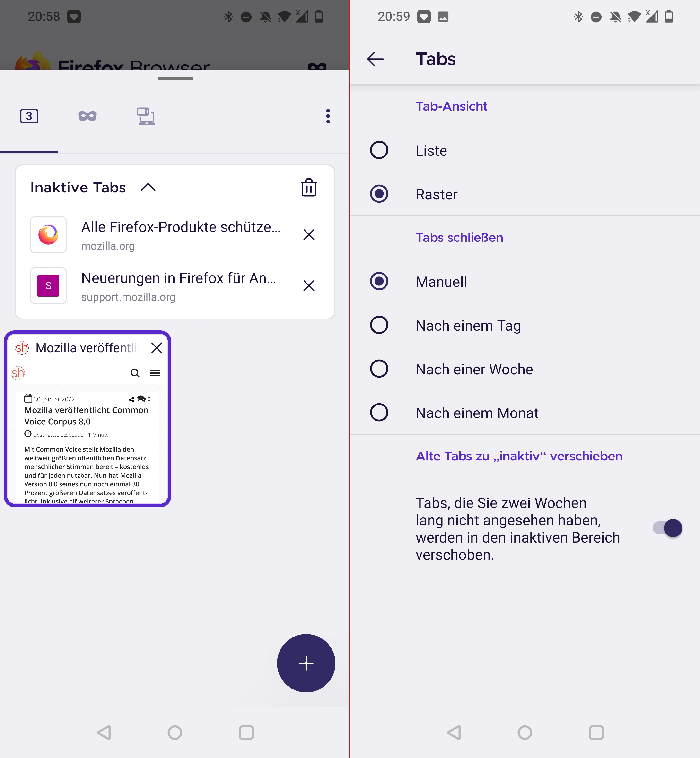
Task: Close the Neuerungen in Firefox inactive tab
Action: click(x=309, y=286)
